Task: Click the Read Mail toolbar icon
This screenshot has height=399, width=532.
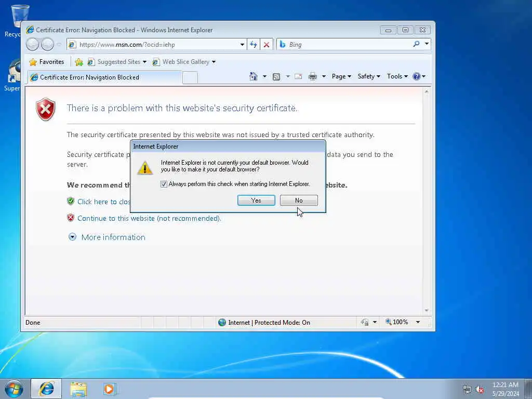Action: coord(298,77)
